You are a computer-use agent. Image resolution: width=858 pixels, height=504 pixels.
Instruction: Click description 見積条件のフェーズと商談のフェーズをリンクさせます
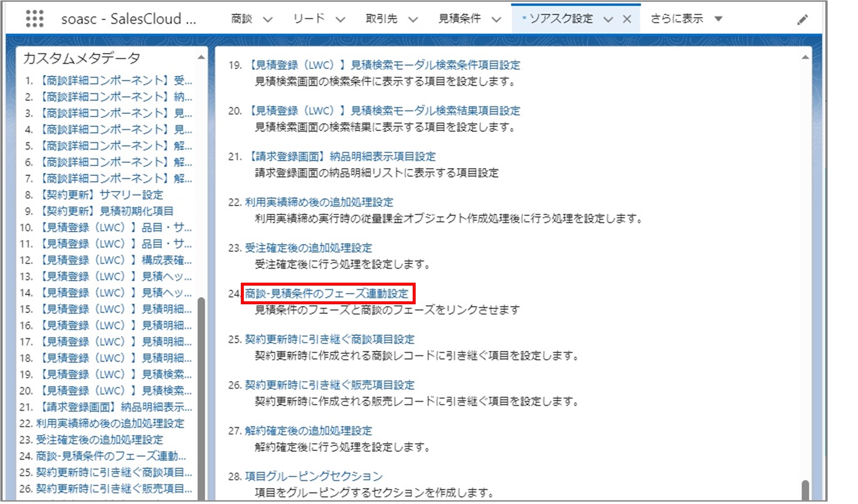tap(387, 310)
